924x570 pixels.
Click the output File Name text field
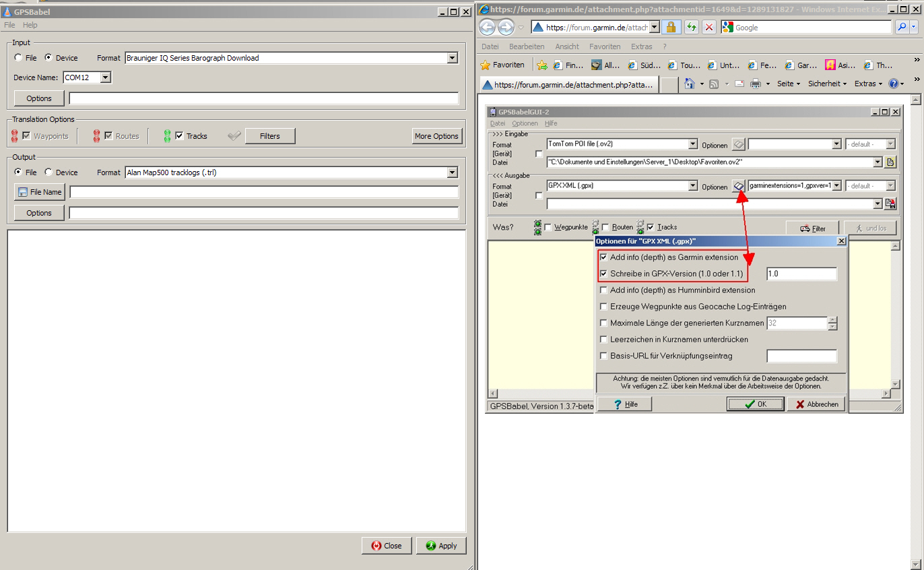click(263, 192)
